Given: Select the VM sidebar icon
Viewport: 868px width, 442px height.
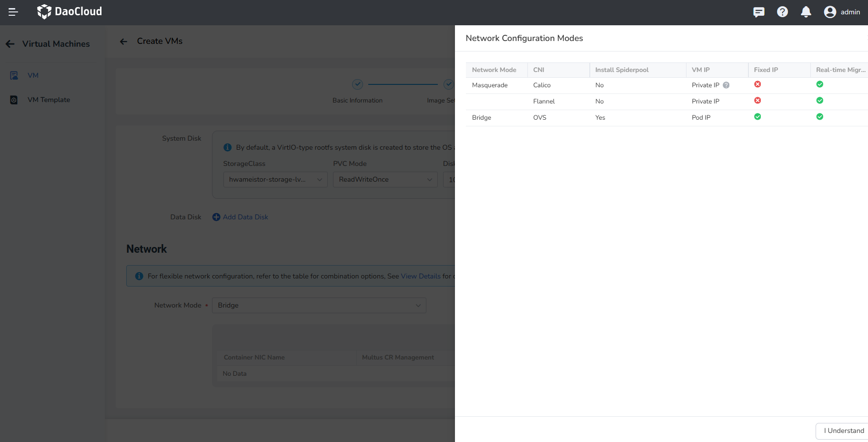Looking at the screenshot, I should (x=14, y=75).
